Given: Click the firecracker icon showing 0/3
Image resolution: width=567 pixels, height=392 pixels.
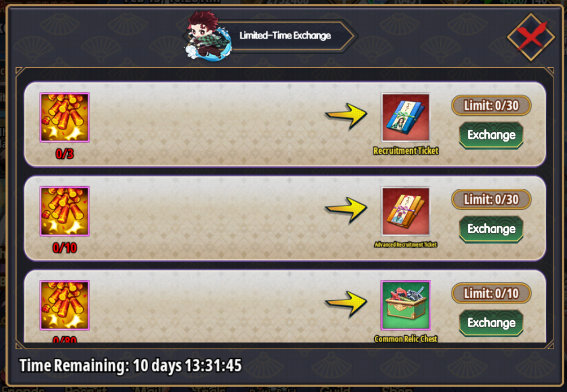Looking at the screenshot, I should coord(65,117).
